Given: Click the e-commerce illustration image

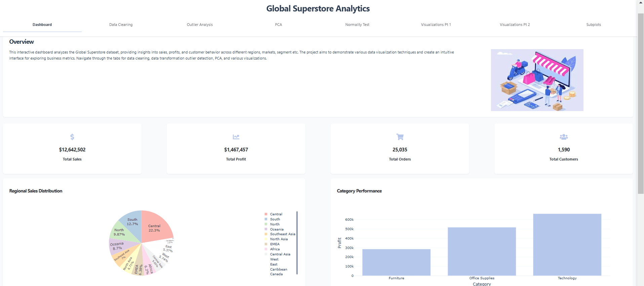Looking at the screenshot, I should 537,80.
